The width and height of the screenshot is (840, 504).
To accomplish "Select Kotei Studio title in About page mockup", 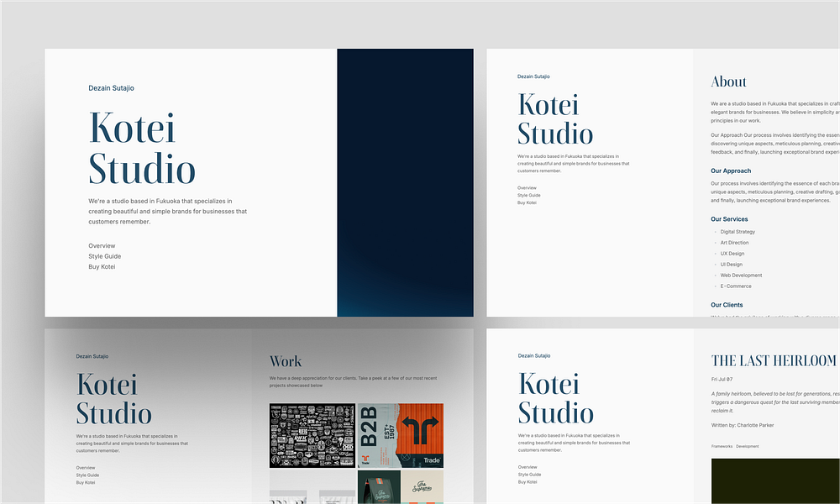I will pos(555,119).
